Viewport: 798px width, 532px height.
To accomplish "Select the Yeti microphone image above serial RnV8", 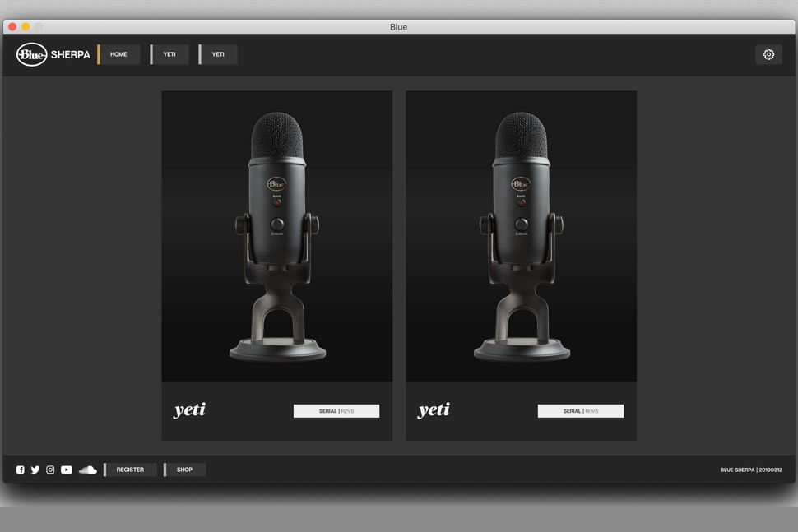I will pos(521,236).
